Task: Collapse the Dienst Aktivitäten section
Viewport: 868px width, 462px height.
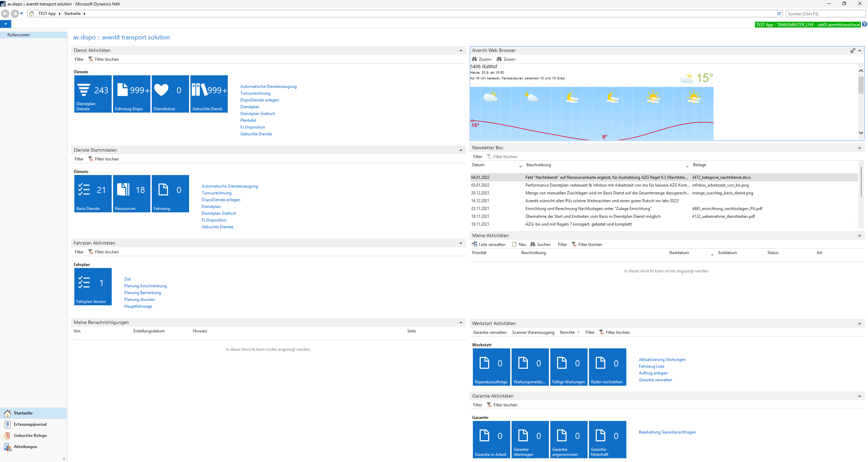Action: 461,51
